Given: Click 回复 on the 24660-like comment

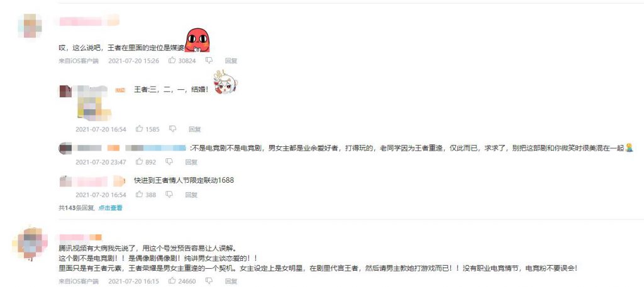Looking at the screenshot, I should tap(231, 281).
